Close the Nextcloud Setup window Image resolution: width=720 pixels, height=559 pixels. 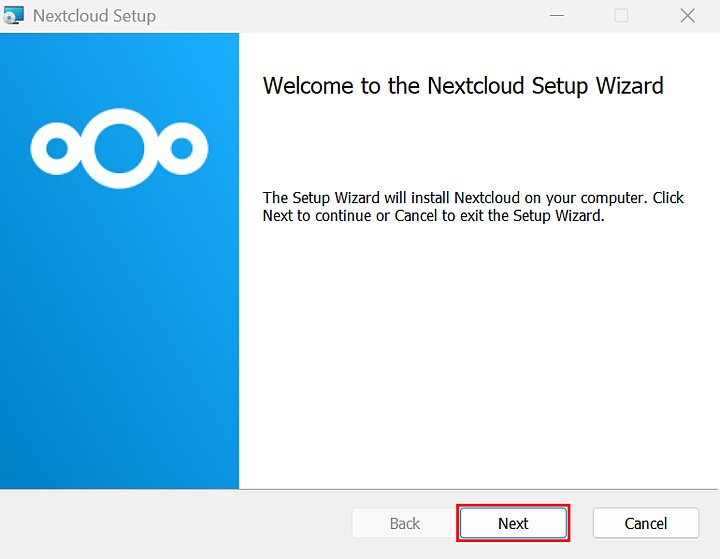click(687, 16)
